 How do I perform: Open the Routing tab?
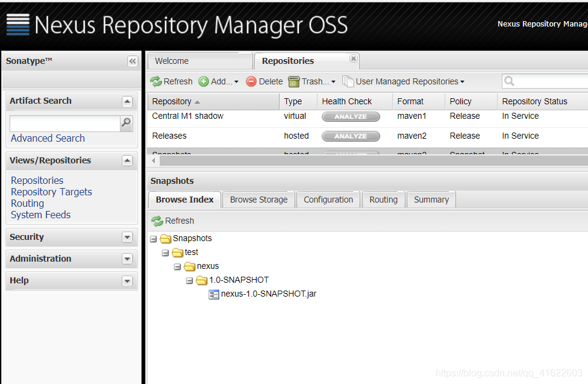click(383, 200)
